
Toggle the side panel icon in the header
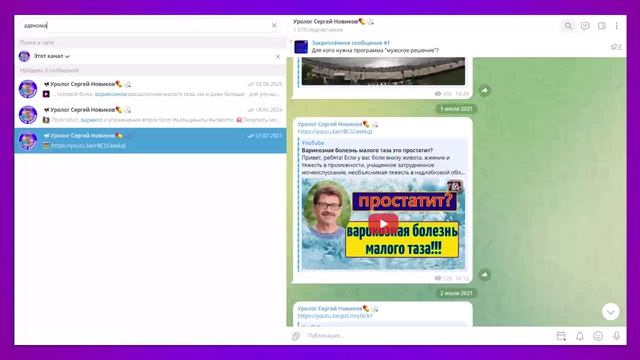click(x=602, y=26)
